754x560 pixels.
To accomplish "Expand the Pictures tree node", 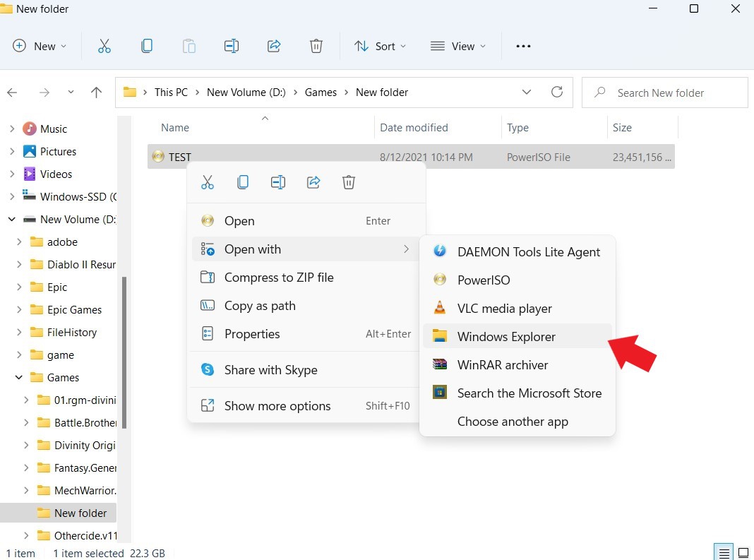I will tap(12, 151).
